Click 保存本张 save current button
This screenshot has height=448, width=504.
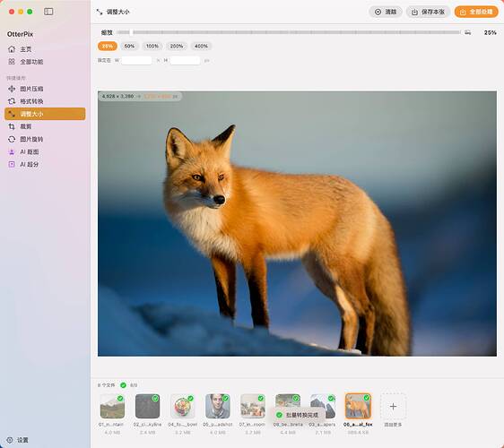(x=428, y=12)
